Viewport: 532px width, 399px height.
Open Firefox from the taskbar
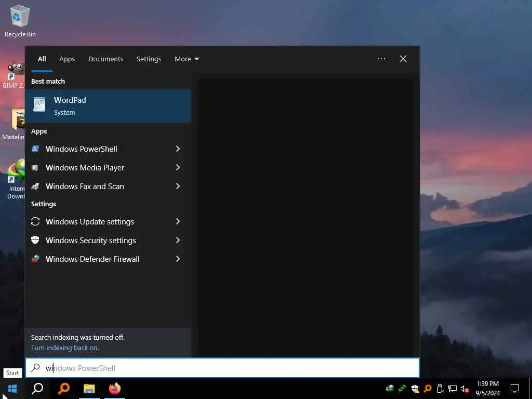coord(115,389)
